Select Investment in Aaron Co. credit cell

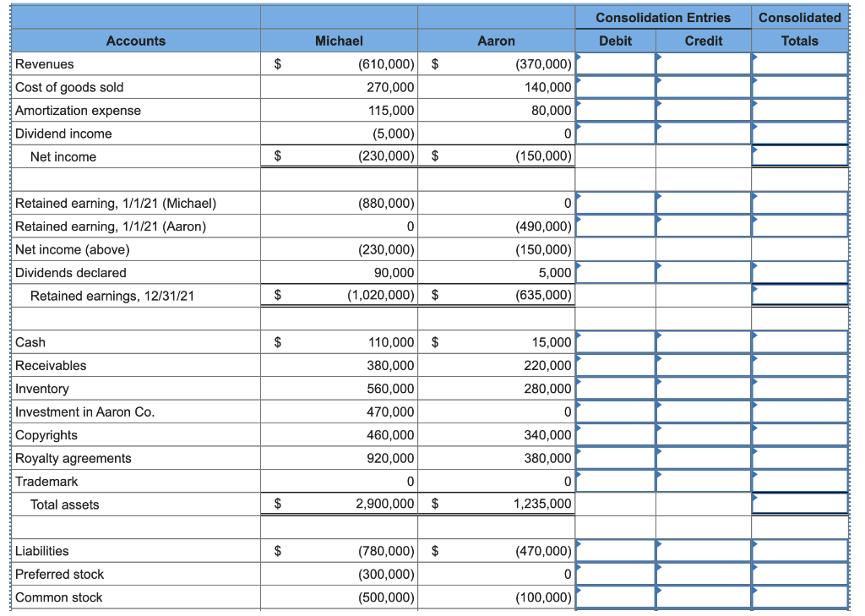coord(704,412)
